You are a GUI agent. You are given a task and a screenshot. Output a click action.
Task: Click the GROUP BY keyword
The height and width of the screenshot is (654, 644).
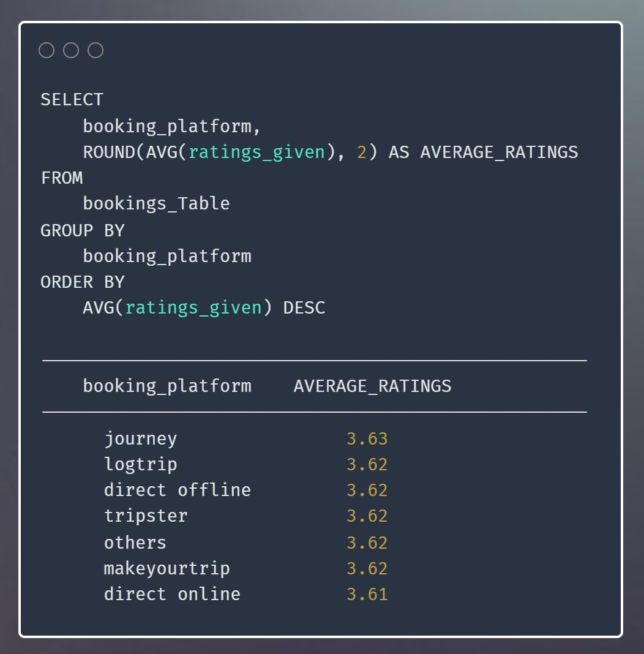[x=82, y=230]
